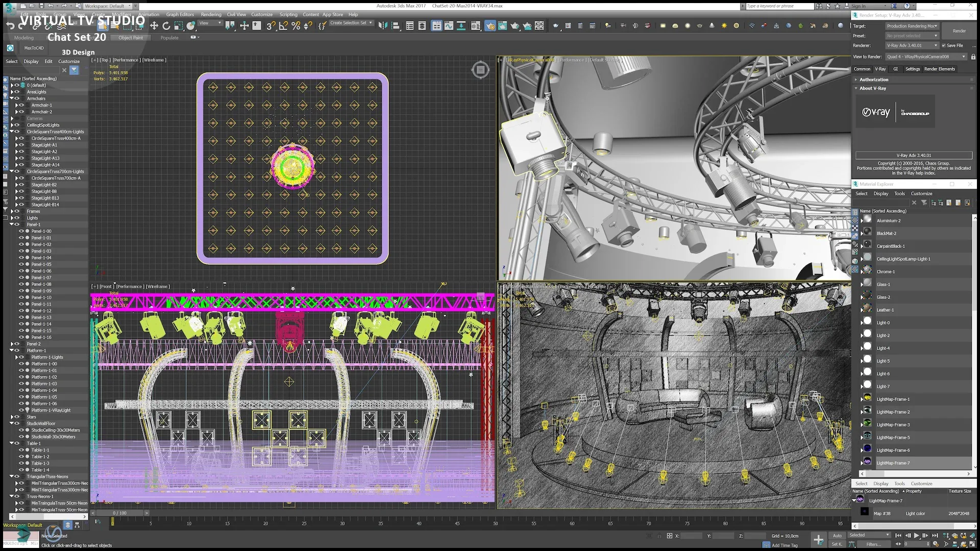Screen dimensions: 980x551
Task: Toggle visibility of Stars layer
Action: pos(15,416)
